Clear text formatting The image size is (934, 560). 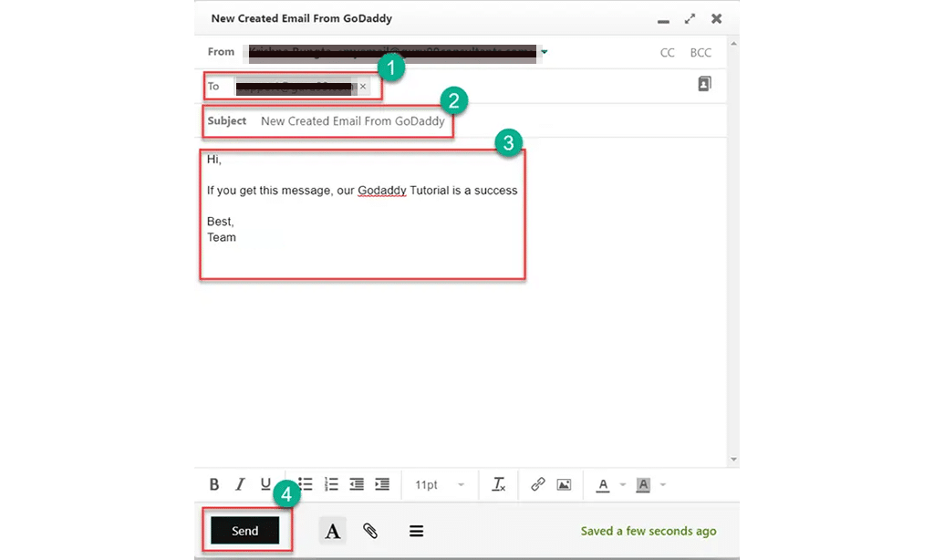pos(499,484)
